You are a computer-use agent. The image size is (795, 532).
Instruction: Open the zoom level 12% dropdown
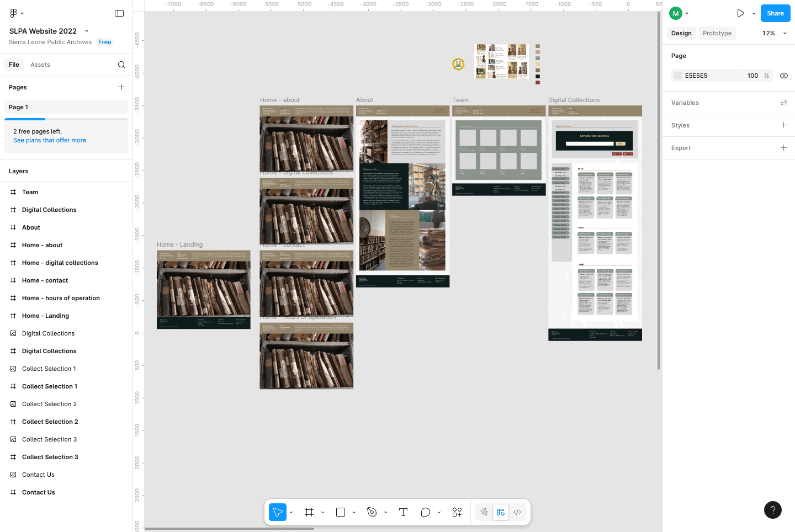pyautogui.click(x=774, y=33)
